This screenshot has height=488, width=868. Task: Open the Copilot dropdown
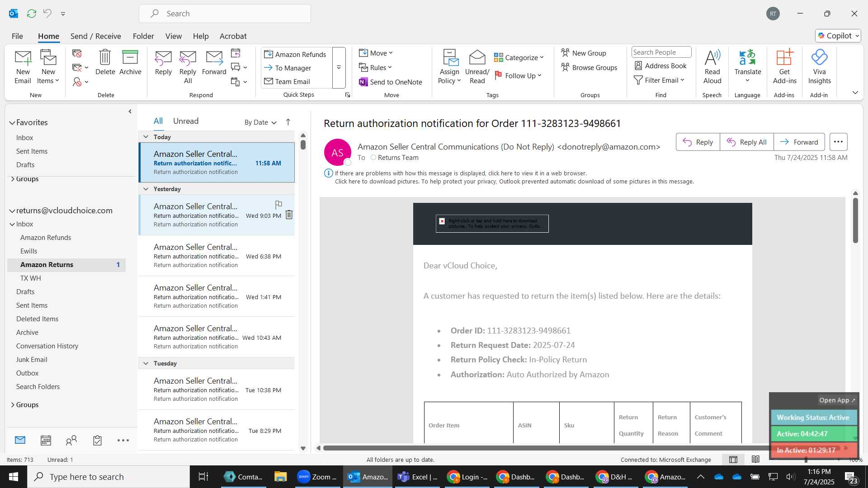pos(838,36)
